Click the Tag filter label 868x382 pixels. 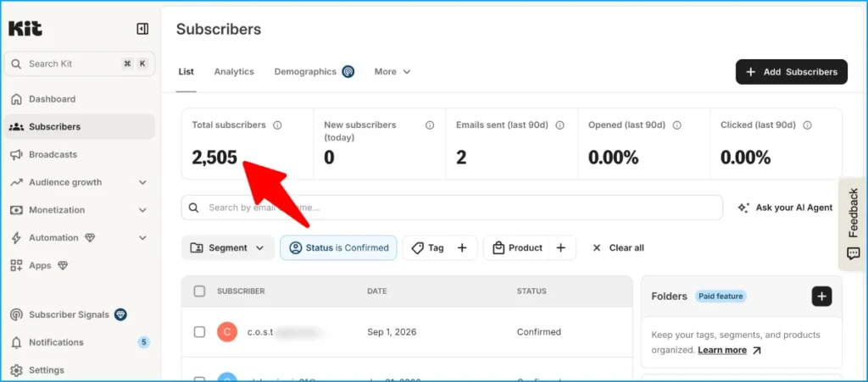(427, 247)
